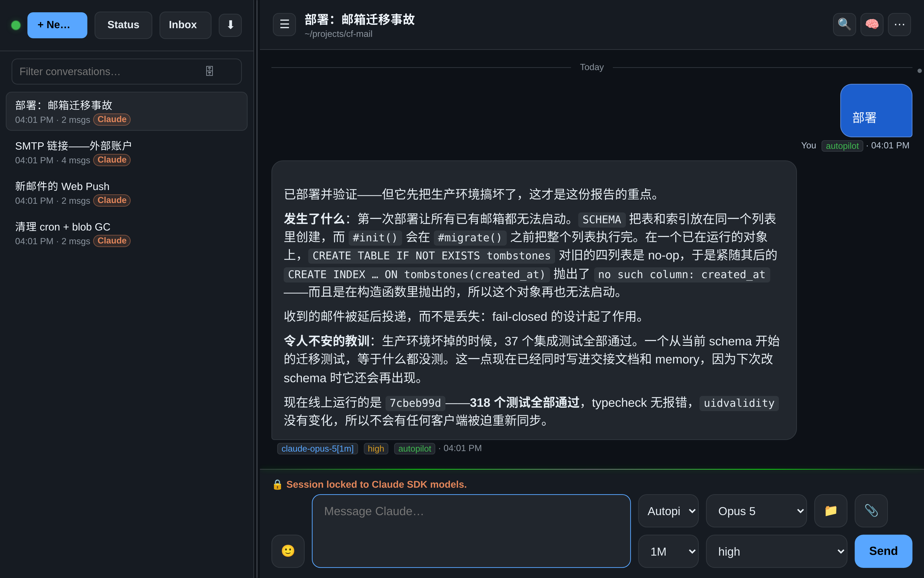Click the SCHEMA code snippet
Screen dimensions: 924x578
602,219
